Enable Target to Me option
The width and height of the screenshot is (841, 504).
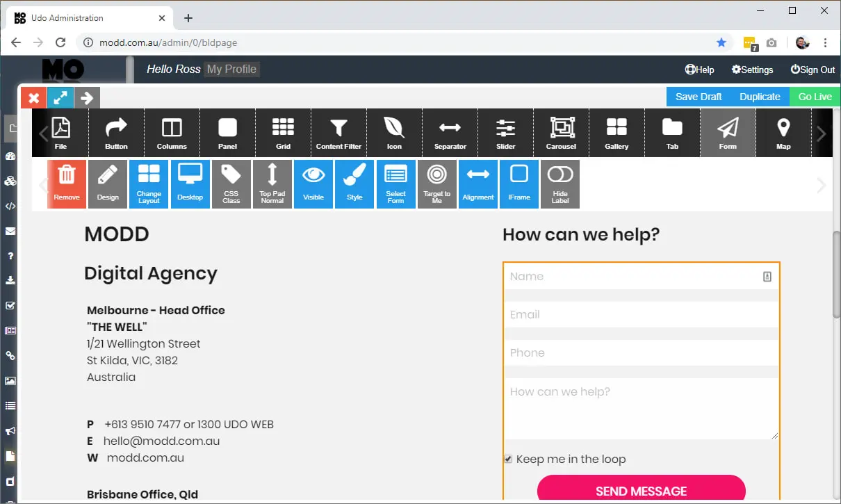[436, 184]
